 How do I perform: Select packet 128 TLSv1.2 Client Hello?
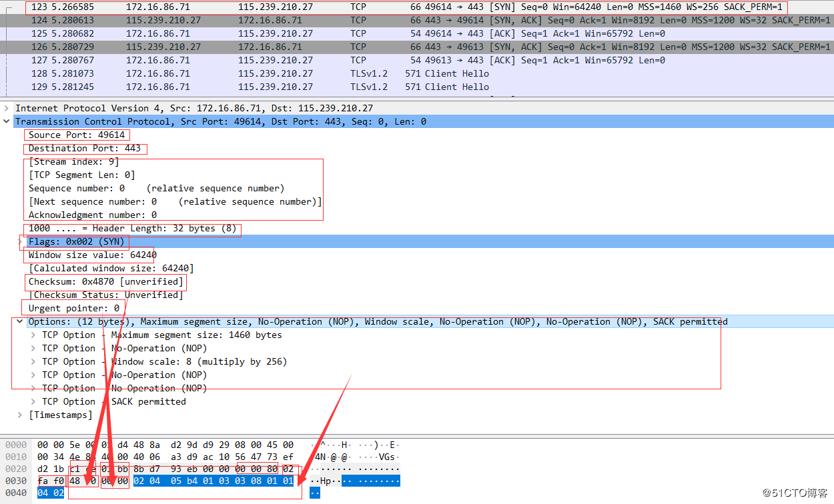click(x=267, y=73)
